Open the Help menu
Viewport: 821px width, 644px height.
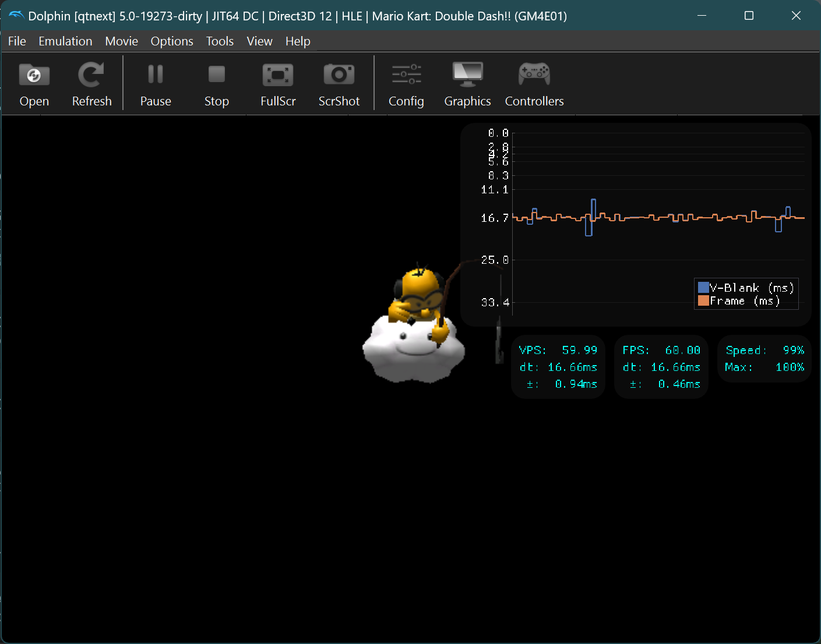click(298, 41)
